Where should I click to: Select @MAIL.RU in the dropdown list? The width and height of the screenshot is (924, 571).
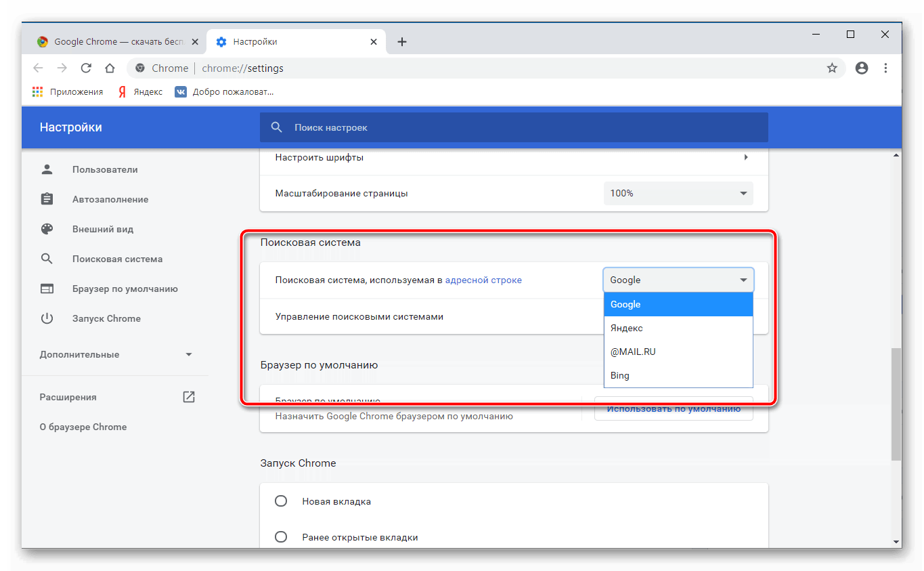tap(678, 352)
